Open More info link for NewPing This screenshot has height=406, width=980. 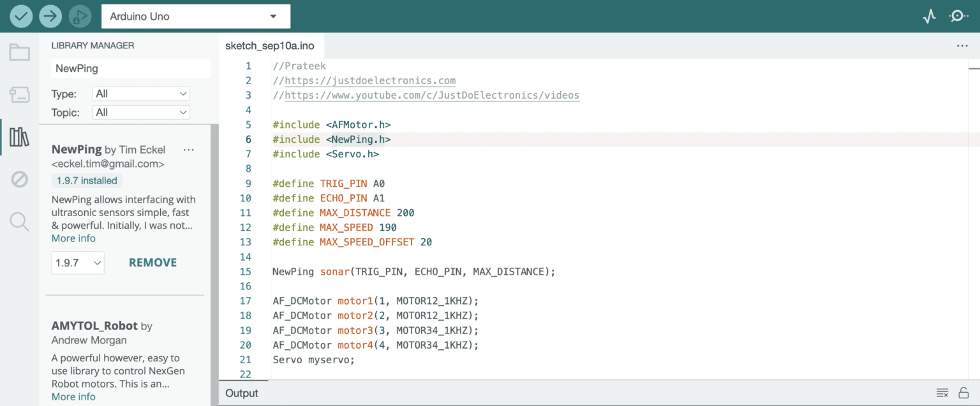[x=73, y=238]
